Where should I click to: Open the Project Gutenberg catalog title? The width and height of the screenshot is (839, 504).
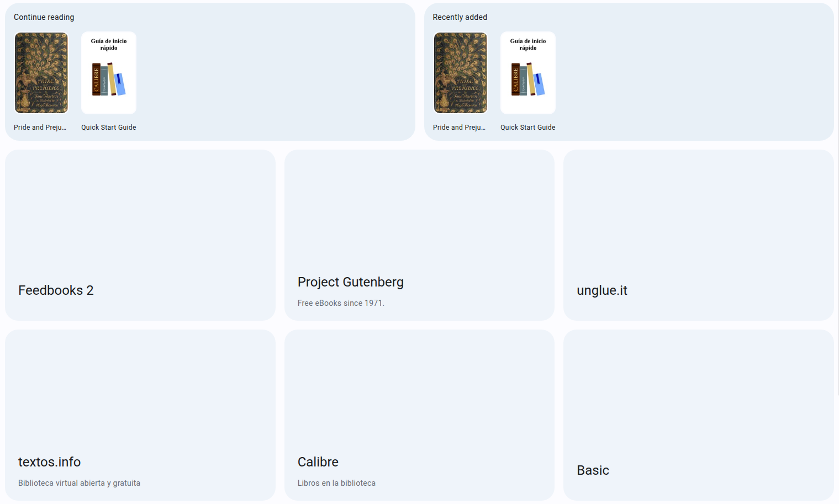click(350, 282)
